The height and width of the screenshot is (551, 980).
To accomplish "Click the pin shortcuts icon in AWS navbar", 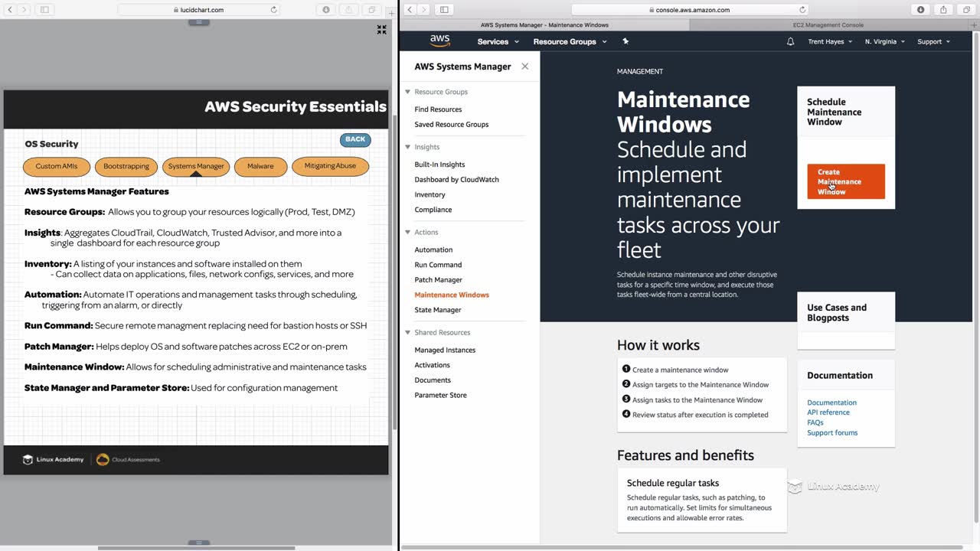I will [626, 41].
